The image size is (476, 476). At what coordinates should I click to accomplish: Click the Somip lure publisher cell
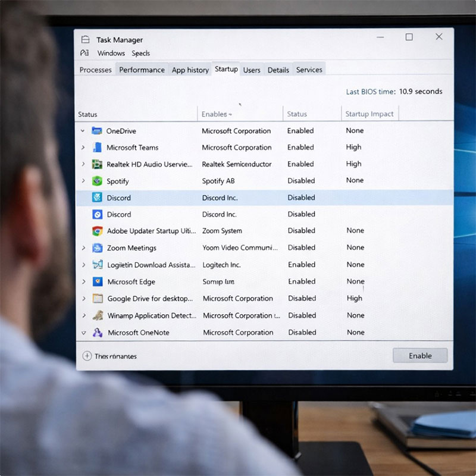(x=218, y=281)
